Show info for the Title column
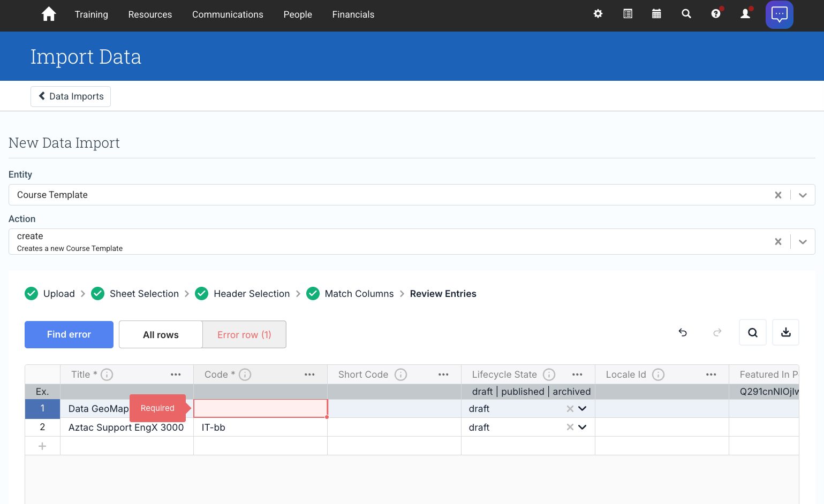The image size is (824, 504). click(x=107, y=375)
